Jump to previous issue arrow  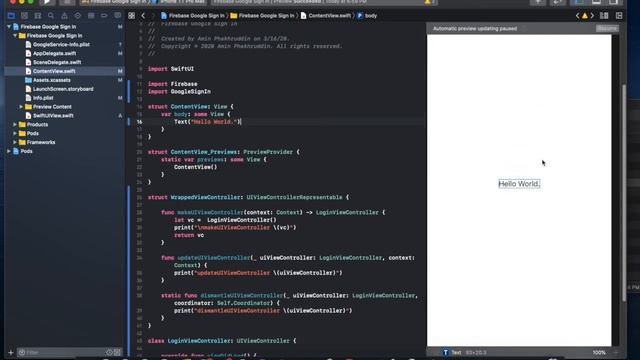coord(577,16)
